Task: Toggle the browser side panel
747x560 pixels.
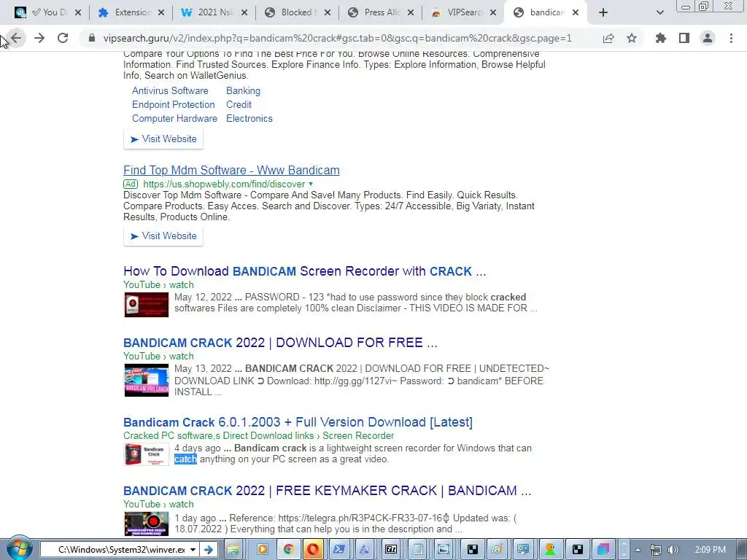Action: click(x=684, y=38)
